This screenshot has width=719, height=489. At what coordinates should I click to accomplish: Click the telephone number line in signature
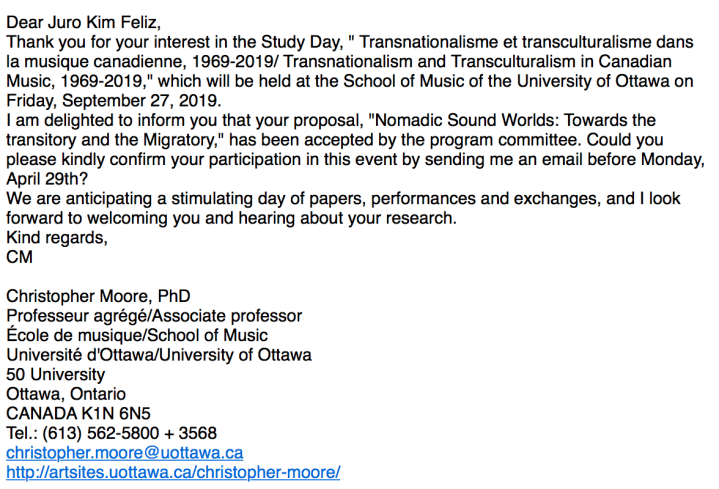(111, 433)
